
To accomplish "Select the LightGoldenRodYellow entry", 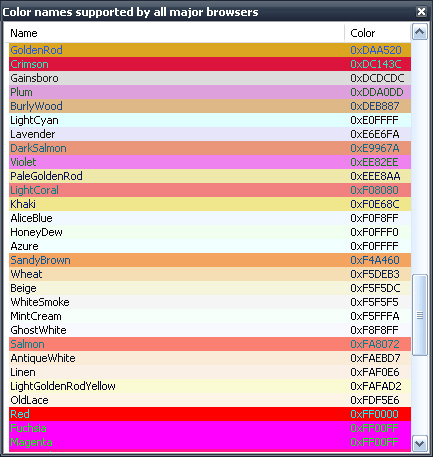I will pos(210,386).
